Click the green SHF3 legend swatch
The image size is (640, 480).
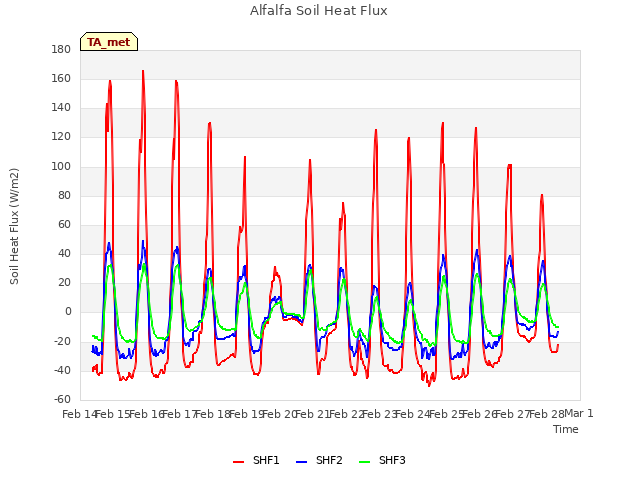point(364,461)
